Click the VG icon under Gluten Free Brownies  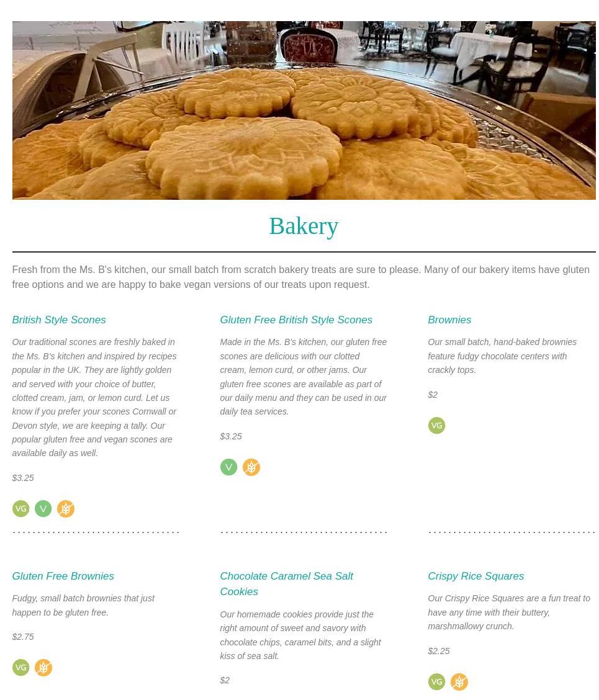tap(20, 667)
